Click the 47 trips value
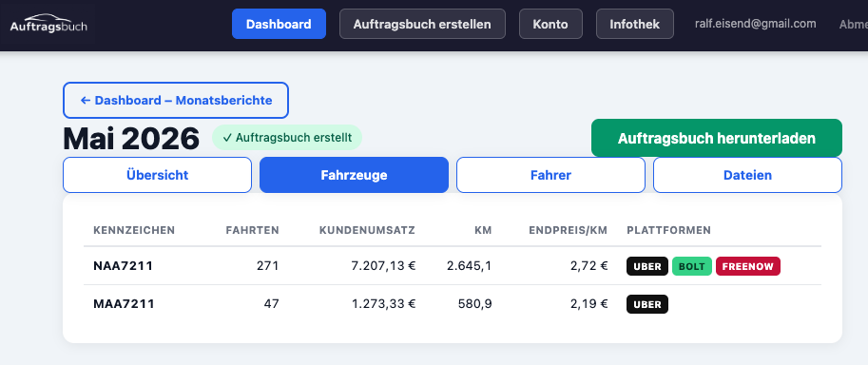The width and height of the screenshot is (868, 365). (x=271, y=303)
